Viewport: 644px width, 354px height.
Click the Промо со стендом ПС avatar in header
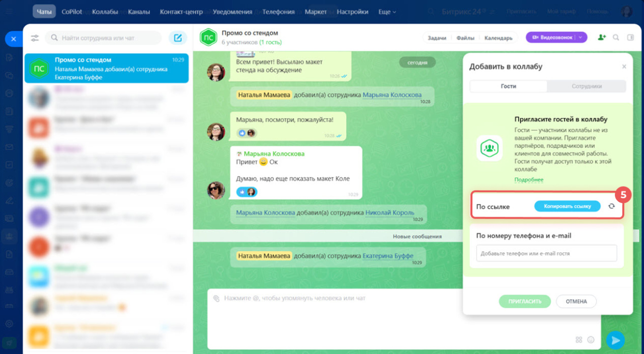[208, 37]
